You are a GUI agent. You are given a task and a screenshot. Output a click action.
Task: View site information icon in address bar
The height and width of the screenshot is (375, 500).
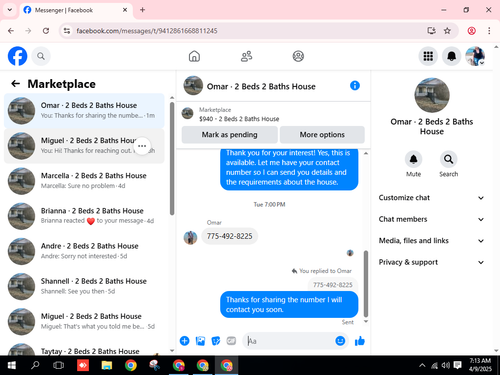[x=67, y=31]
